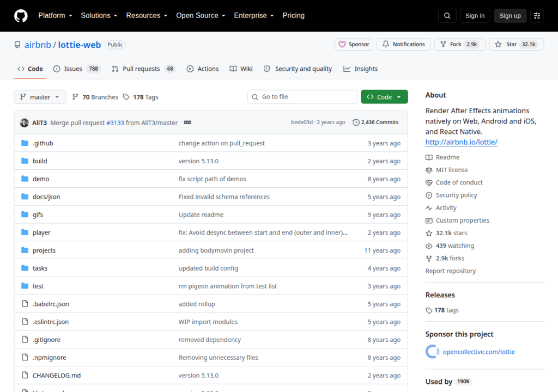
Task: Open the CHANGELOG.md file
Action: point(57,375)
